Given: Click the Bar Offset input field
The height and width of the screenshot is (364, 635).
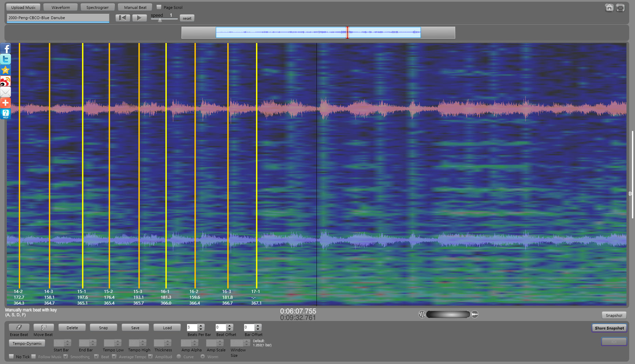Looking at the screenshot, I should [249, 327].
